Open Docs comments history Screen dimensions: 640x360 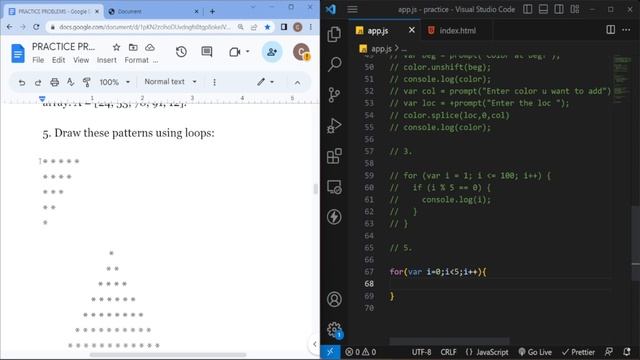pyautogui.click(x=207, y=52)
